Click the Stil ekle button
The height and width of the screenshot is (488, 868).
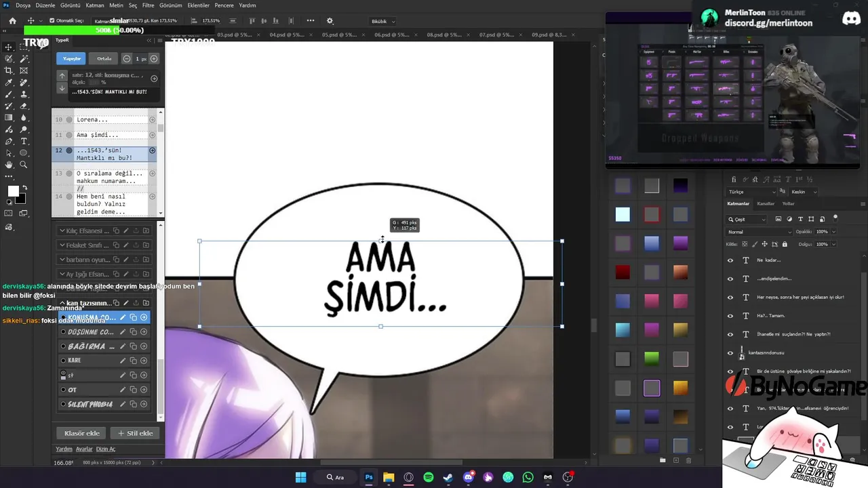(136, 433)
